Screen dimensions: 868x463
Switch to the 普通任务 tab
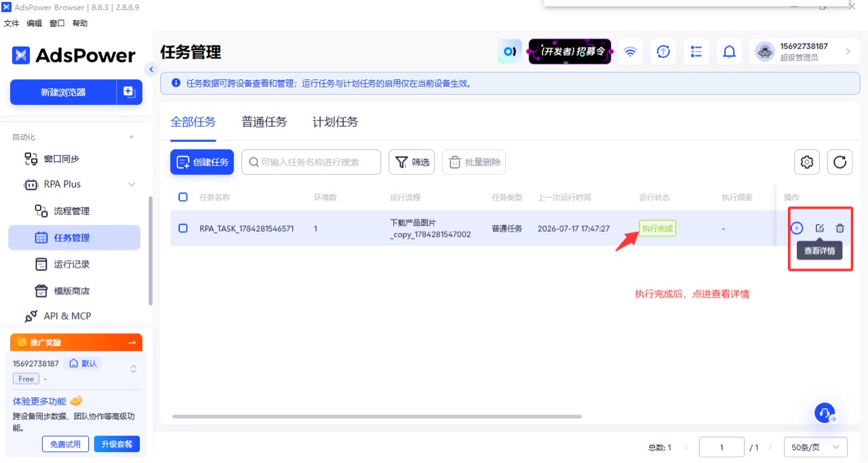coord(264,122)
